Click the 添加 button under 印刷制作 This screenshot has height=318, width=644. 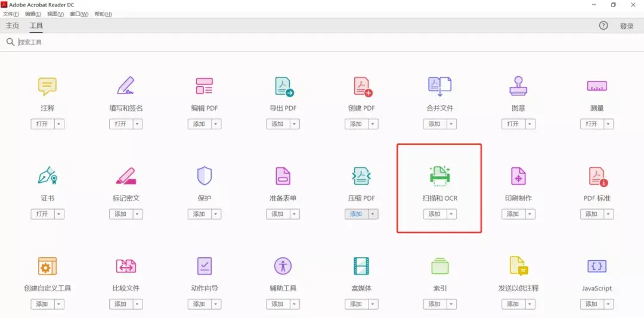click(x=513, y=214)
